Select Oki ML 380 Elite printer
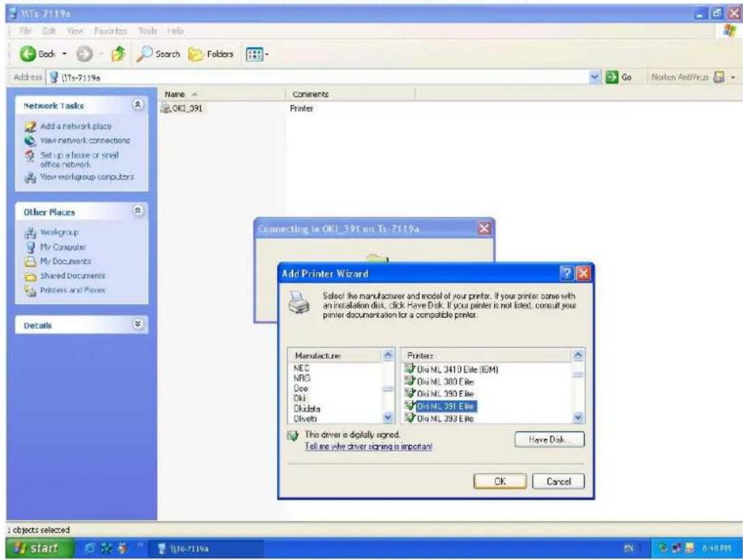 pyautogui.click(x=440, y=381)
